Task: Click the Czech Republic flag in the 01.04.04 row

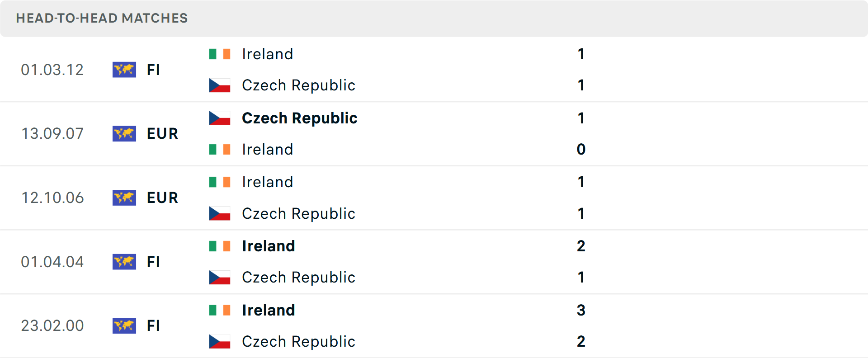Action: 220,277
